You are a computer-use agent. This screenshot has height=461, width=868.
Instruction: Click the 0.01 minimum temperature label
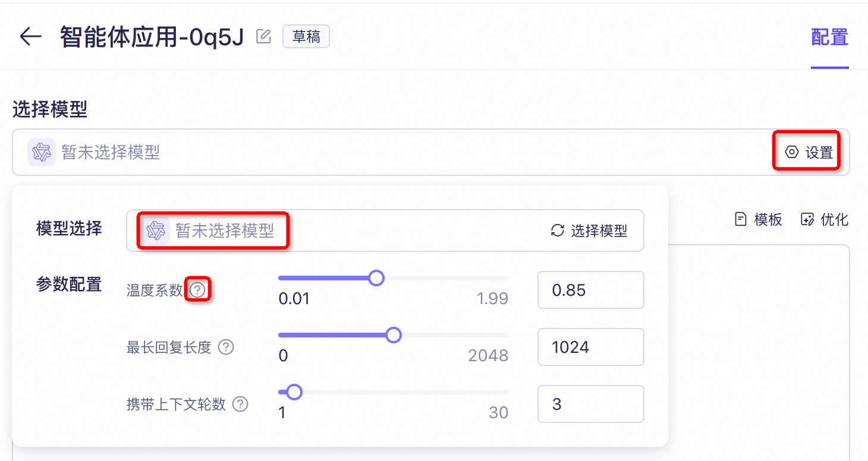pos(294,298)
